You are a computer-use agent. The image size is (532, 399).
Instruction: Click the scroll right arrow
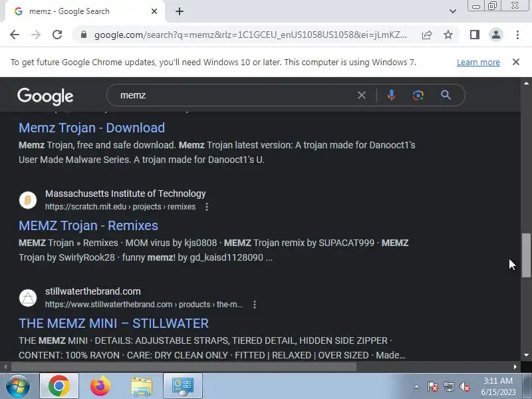tap(515, 367)
